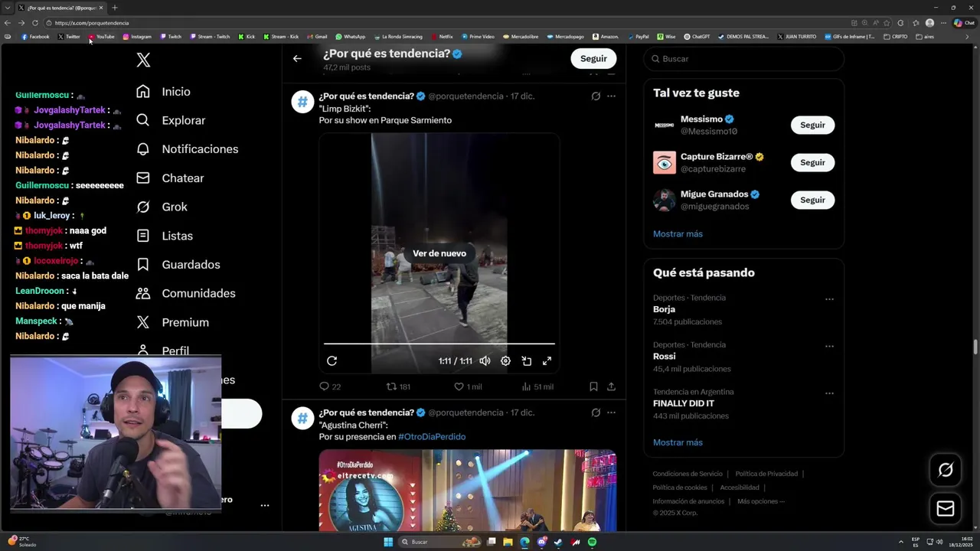Close the ¿Por qué es tendencia? tab
This screenshot has height=551, width=980.
[101, 8]
